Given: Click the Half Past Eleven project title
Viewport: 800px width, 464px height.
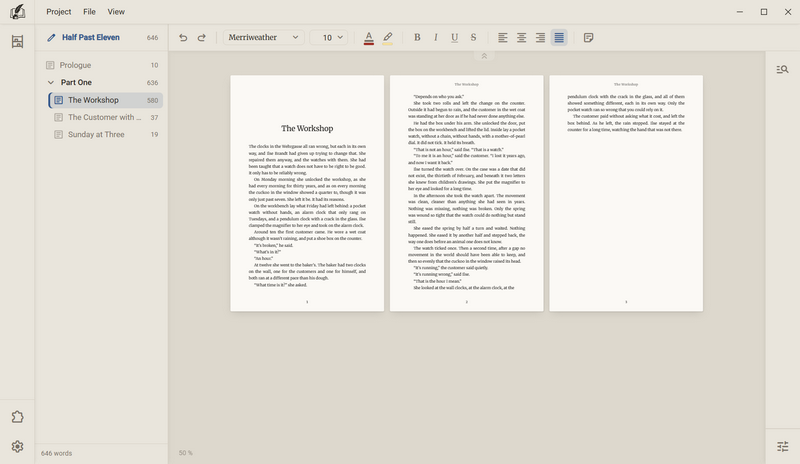Looking at the screenshot, I should tap(91, 37).
